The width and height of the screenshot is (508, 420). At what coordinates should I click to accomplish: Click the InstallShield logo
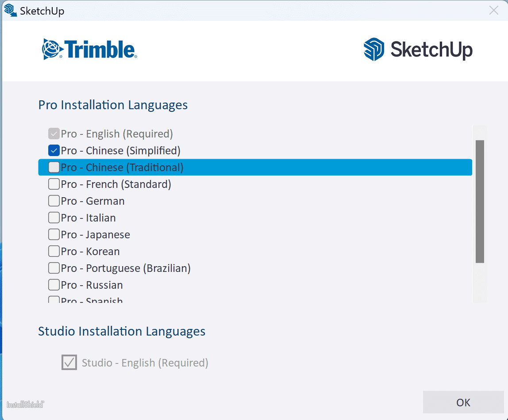pos(26,404)
